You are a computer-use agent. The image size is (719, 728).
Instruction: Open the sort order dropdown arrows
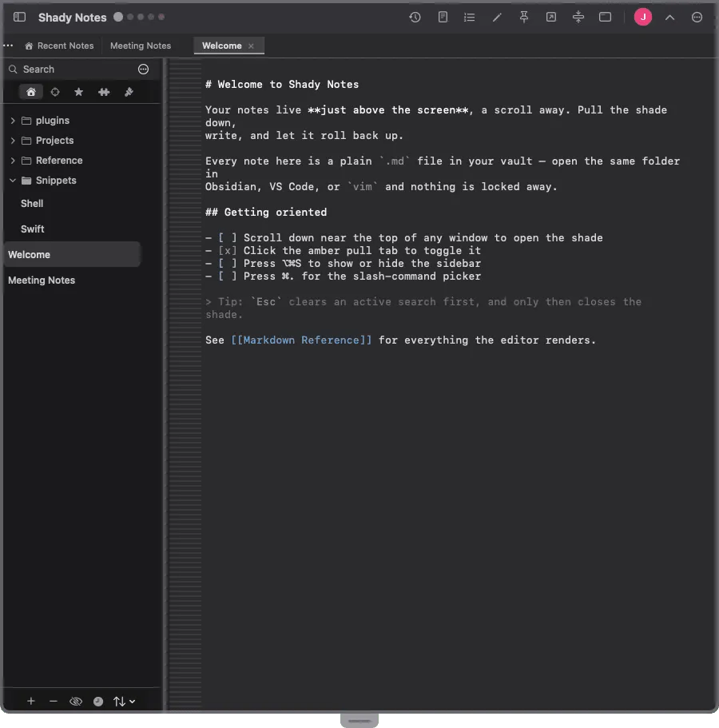click(x=124, y=702)
